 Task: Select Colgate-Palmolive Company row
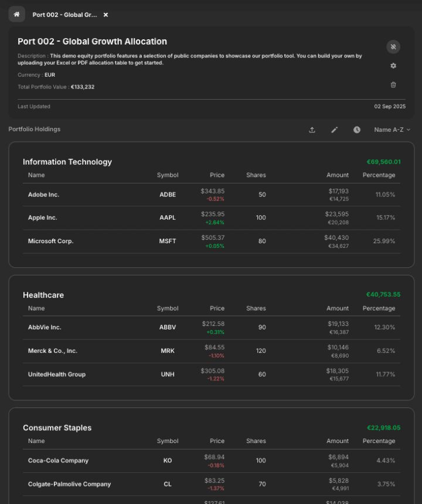click(x=69, y=484)
